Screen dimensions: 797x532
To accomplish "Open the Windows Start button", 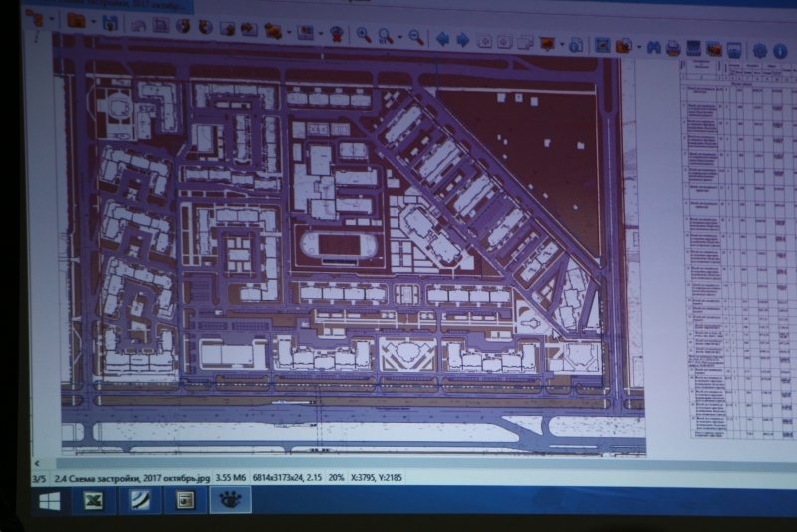I will [48, 501].
